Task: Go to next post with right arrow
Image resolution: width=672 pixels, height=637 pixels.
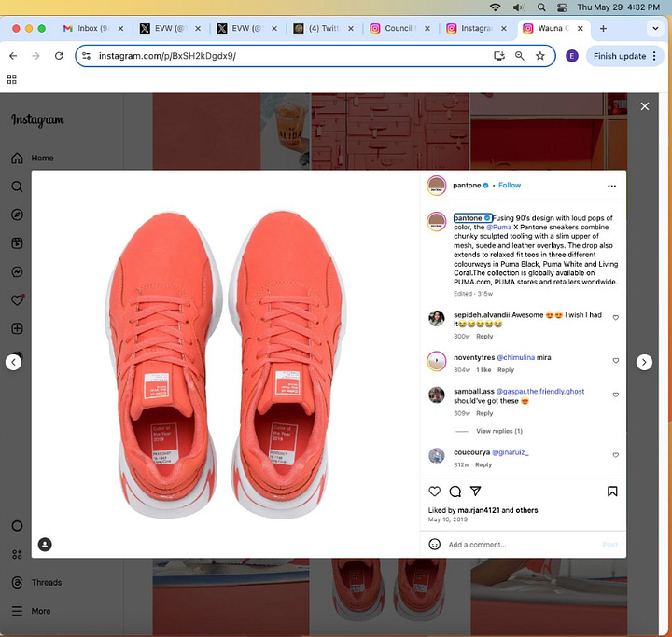Action: coord(644,363)
